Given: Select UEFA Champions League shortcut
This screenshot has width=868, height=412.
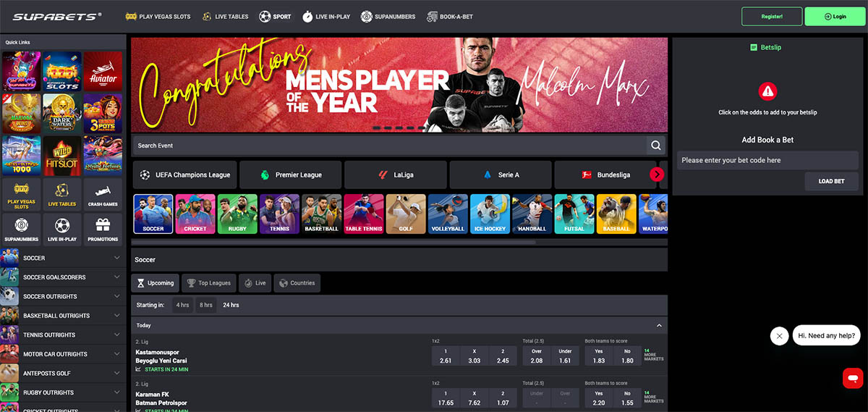Looking at the screenshot, I should [185, 175].
